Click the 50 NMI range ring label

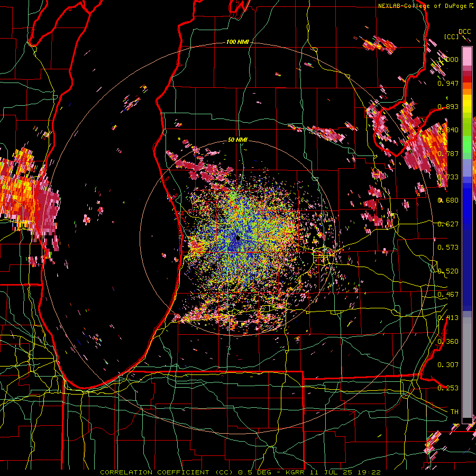(237, 140)
